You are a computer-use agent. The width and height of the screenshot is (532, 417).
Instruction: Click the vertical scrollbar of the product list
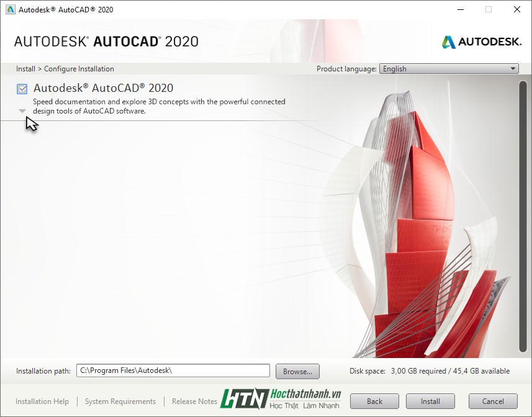[523, 217]
